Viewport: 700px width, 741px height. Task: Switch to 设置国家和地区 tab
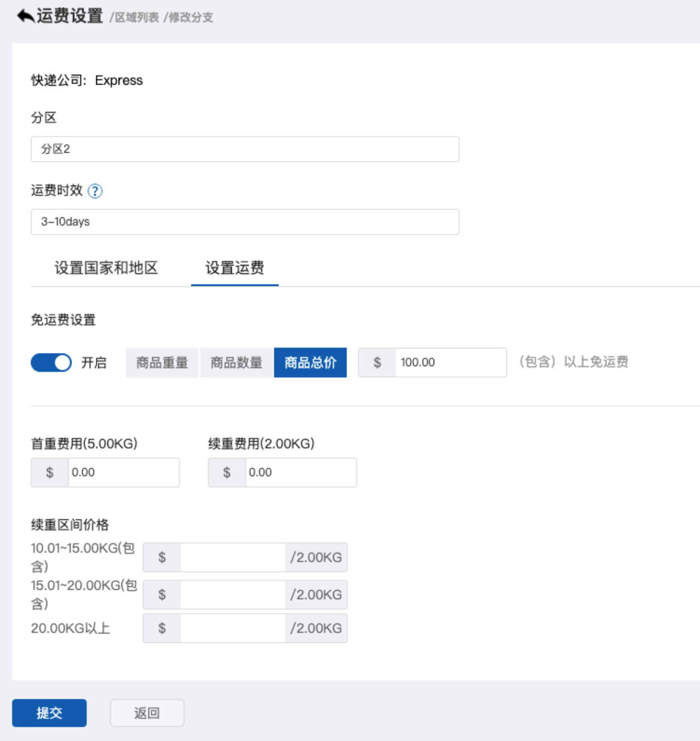tap(106, 268)
